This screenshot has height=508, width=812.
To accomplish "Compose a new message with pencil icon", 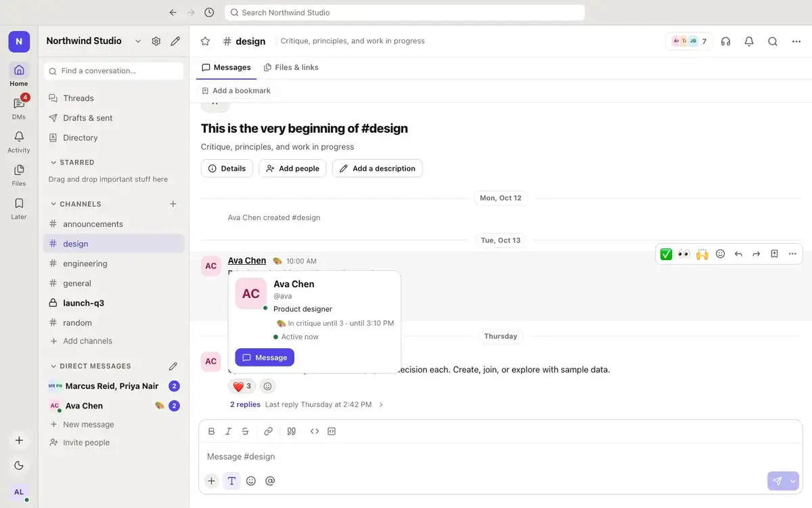I will tap(175, 41).
